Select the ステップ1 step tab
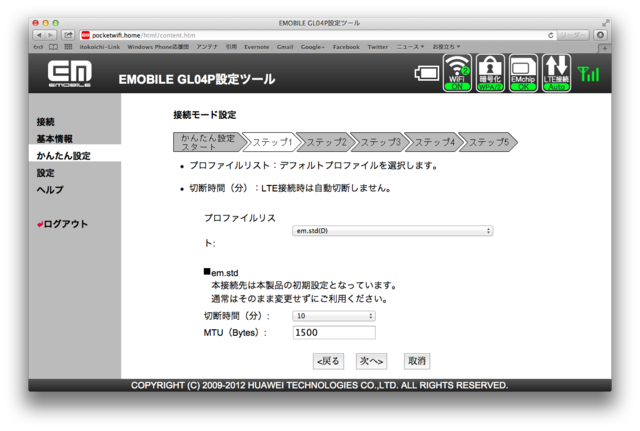This screenshot has height=431, width=640. click(x=273, y=142)
